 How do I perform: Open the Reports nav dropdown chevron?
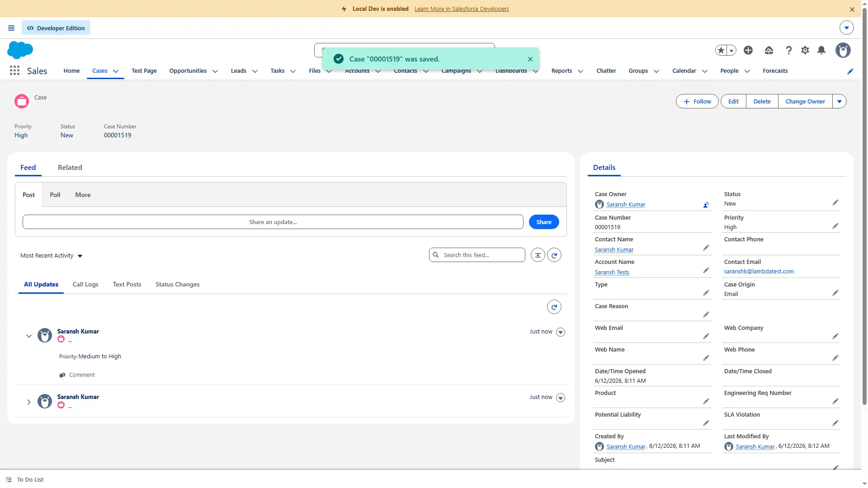(x=580, y=71)
